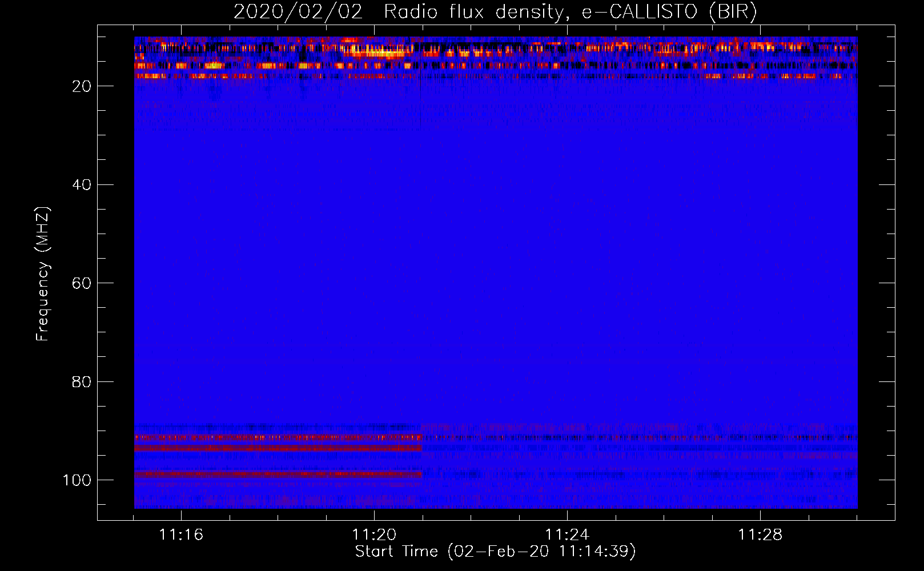Select the 40 frequency tick label

click(82, 185)
